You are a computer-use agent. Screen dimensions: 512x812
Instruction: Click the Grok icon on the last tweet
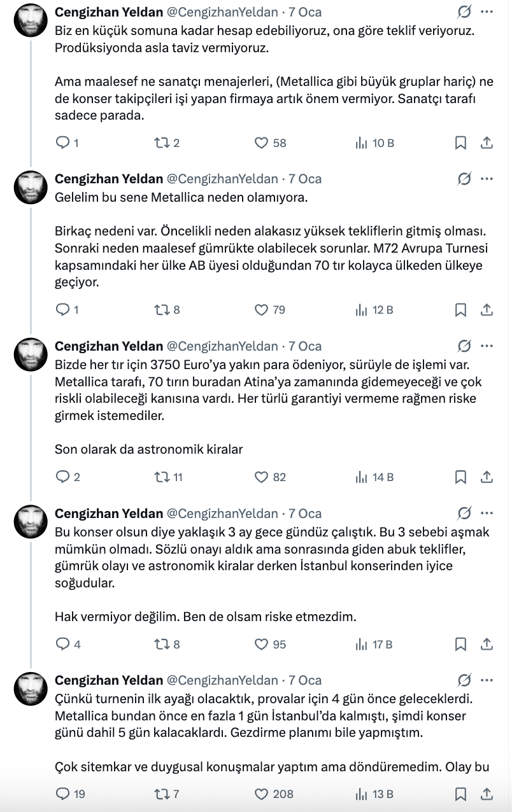[x=464, y=680]
